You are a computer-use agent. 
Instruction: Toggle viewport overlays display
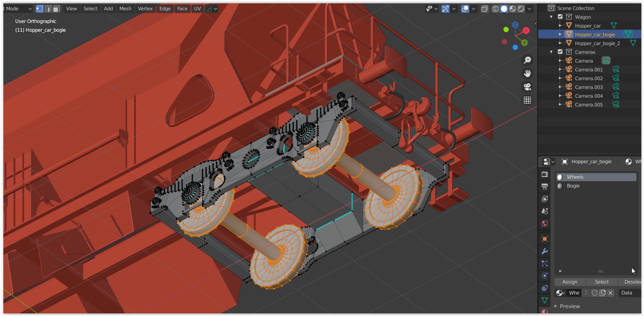click(465, 9)
